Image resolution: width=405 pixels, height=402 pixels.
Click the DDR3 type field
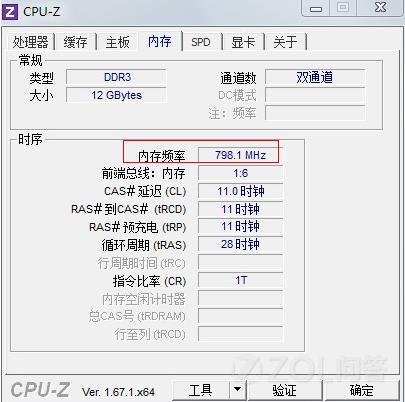[116, 77]
